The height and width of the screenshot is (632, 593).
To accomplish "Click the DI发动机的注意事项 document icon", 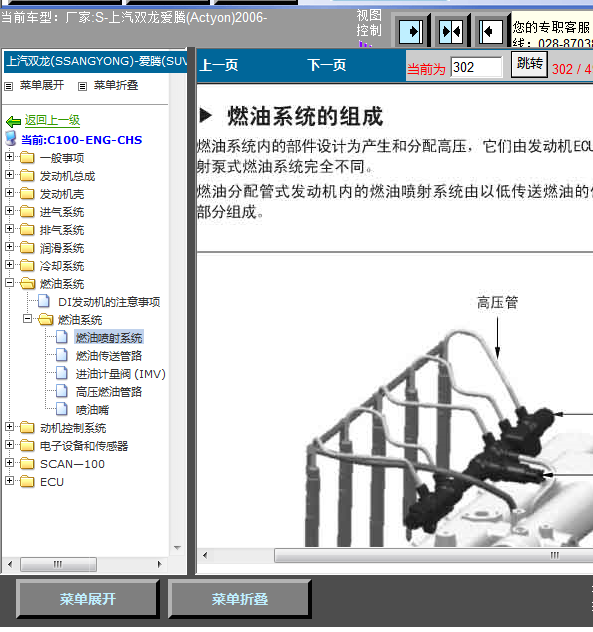I will [44, 301].
